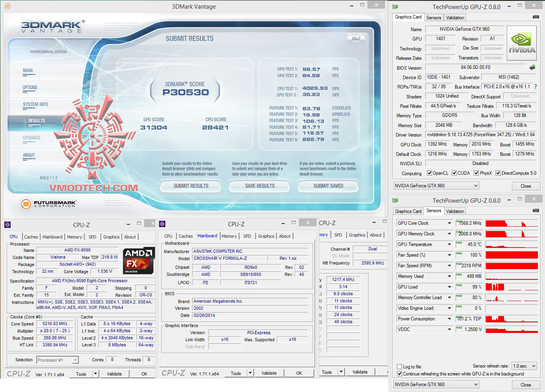Open System Info in 3DMark sidebar
Screen dimensions: 545x392
click(35, 105)
